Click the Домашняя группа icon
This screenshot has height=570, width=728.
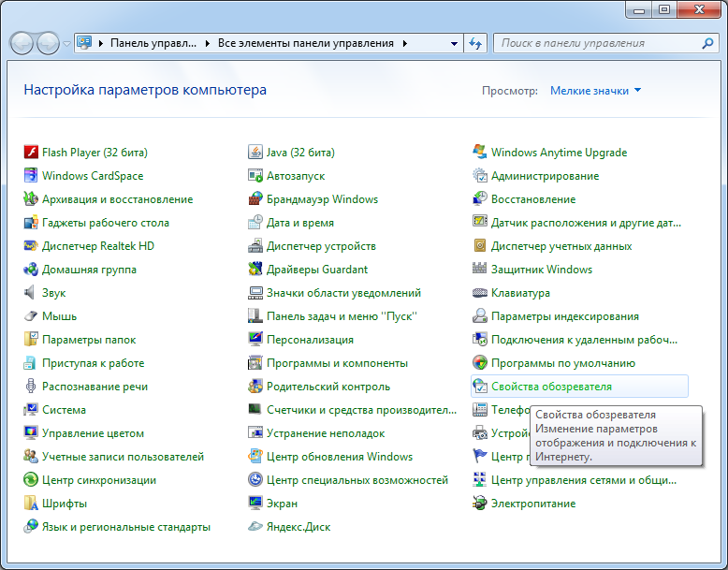[31, 270]
